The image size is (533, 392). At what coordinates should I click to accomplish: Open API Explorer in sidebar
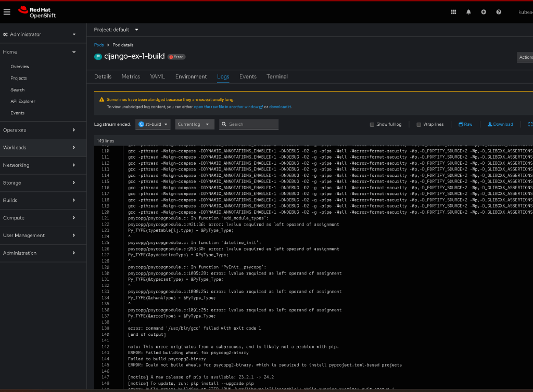point(23,101)
